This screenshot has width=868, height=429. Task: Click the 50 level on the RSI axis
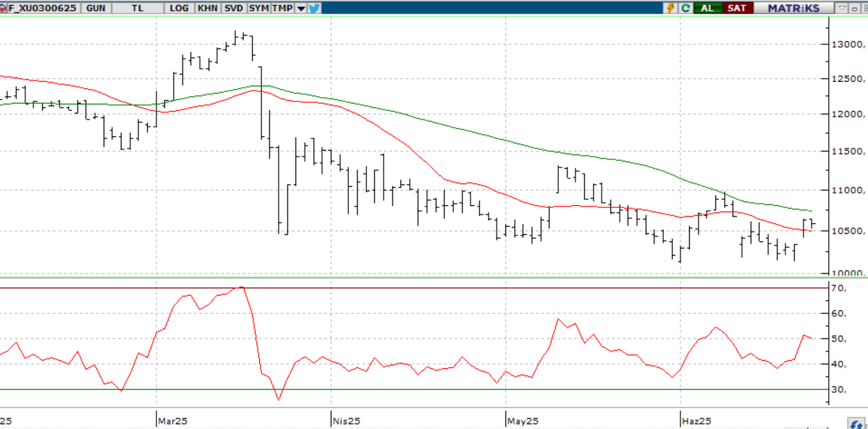(838, 338)
